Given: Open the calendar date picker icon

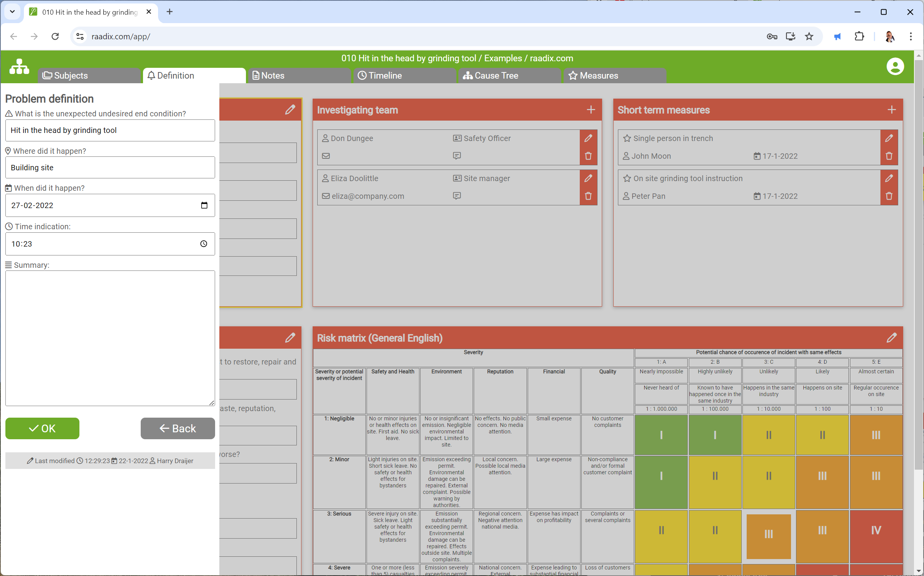Looking at the screenshot, I should coord(204,205).
